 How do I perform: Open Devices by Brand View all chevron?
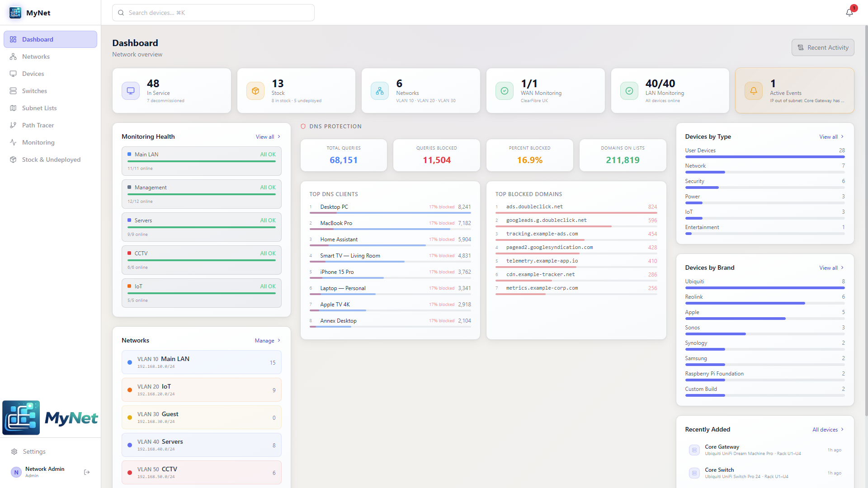(x=842, y=268)
